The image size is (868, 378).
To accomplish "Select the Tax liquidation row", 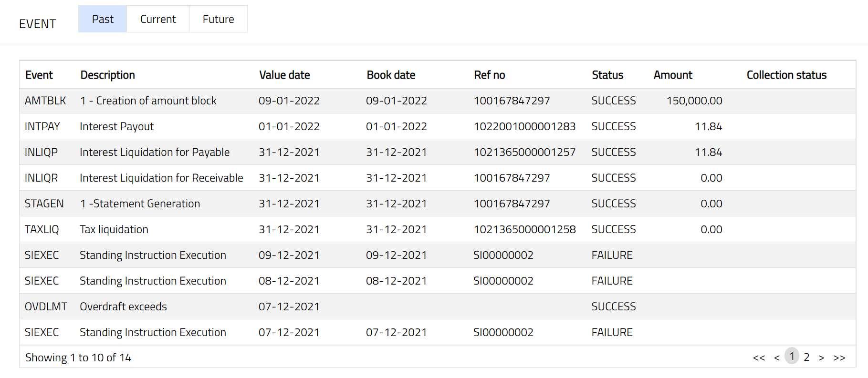I will point(114,229).
